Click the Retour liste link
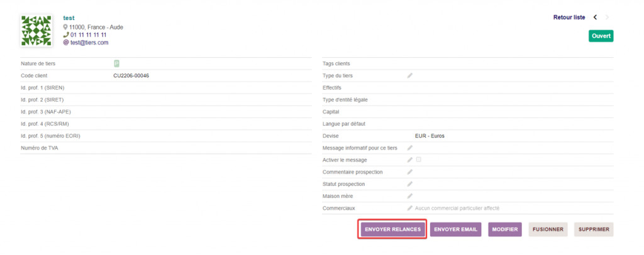The image size is (644, 255). pyautogui.click(x=569, y=17)
